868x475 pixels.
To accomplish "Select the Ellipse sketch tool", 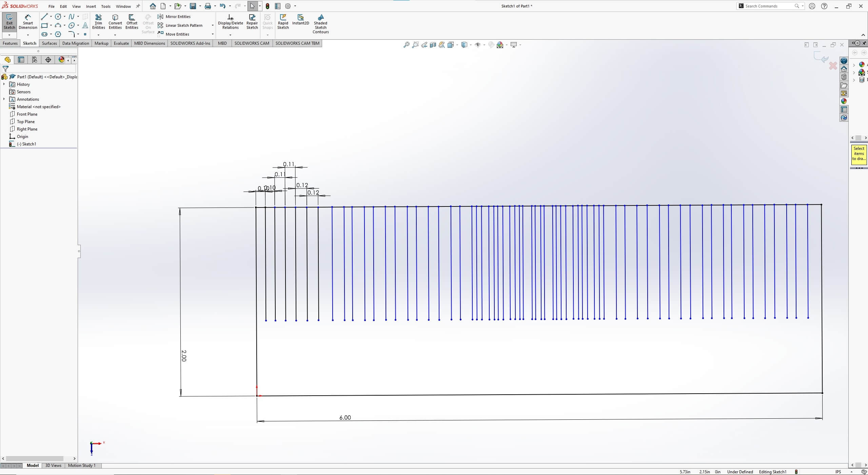I will point(72,25).
